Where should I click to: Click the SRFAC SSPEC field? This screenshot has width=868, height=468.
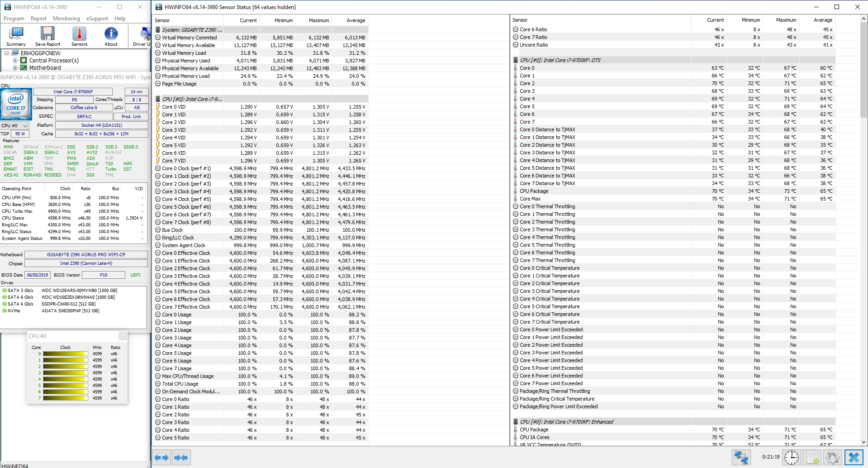coord(84,117)
